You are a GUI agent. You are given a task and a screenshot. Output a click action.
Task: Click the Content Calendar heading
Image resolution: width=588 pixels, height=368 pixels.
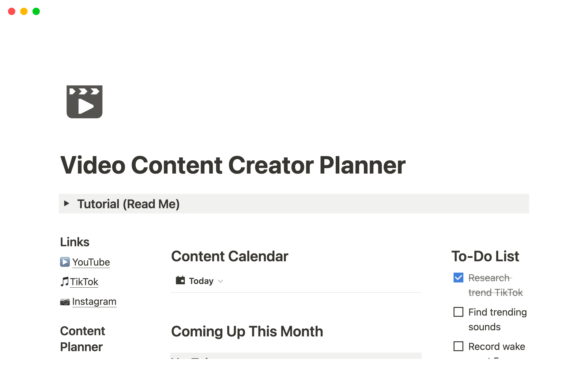230,256
